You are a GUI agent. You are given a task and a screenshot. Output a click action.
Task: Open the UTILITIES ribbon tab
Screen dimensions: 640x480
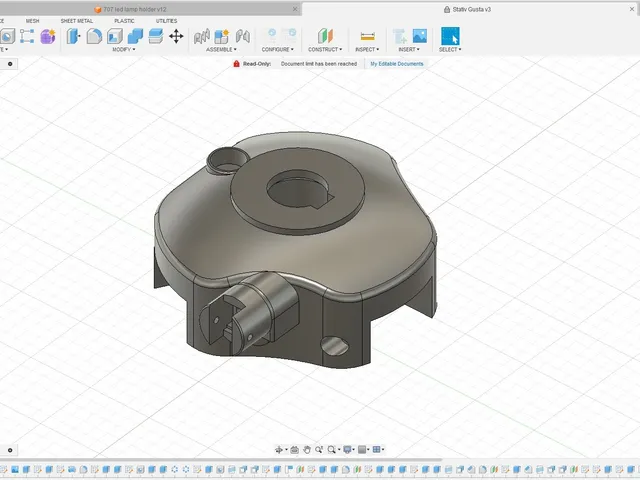point(167,21)
